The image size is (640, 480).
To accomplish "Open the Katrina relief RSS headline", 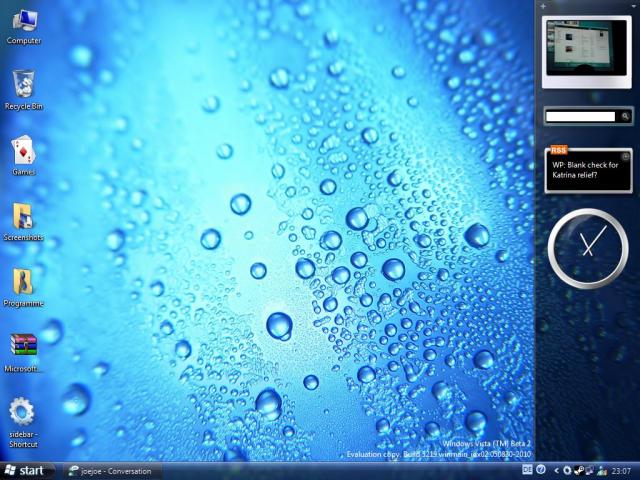I will 585,170.
